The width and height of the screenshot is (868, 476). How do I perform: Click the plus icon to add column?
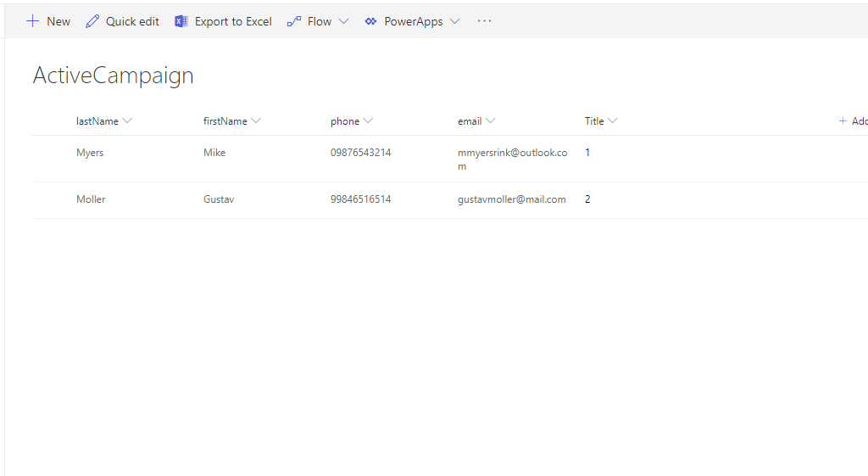(843, 121)
